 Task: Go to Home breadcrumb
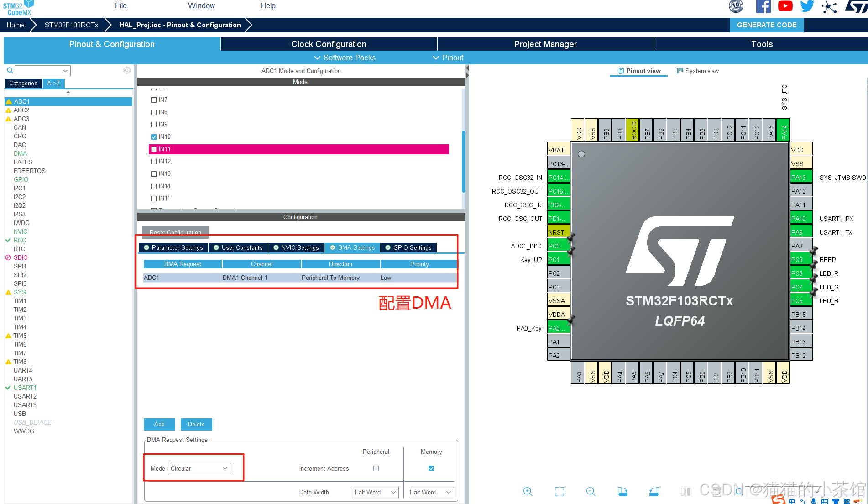(16, 25)
